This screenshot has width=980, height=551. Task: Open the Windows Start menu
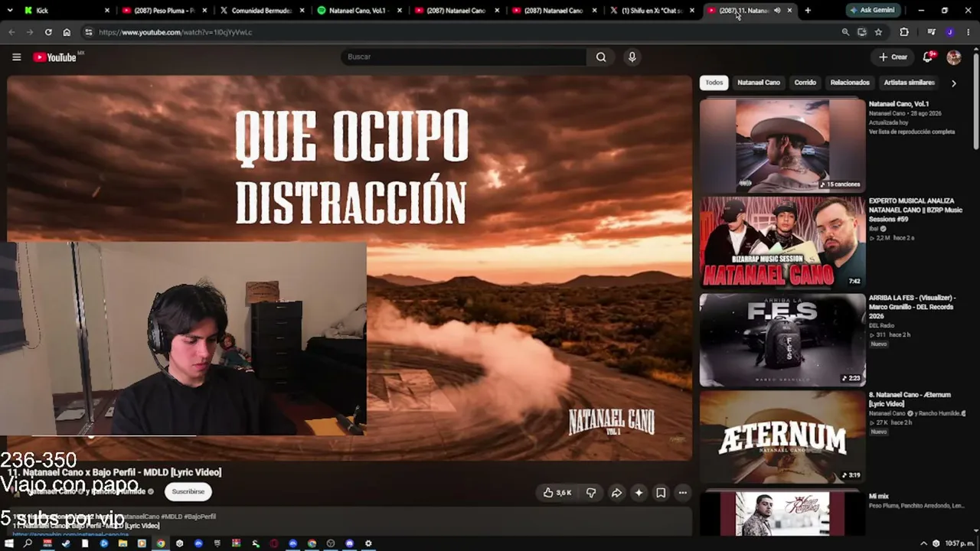coord(10,543)
